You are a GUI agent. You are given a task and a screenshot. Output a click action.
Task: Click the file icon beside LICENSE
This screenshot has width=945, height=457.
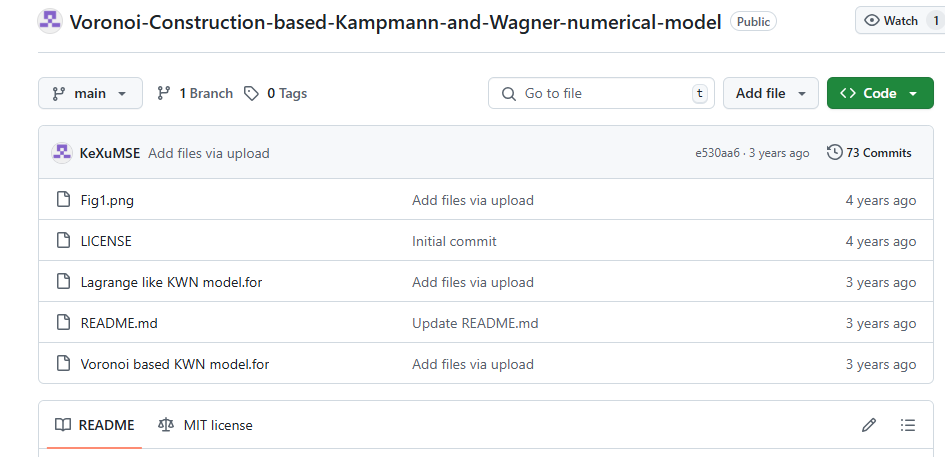[63, 241]
